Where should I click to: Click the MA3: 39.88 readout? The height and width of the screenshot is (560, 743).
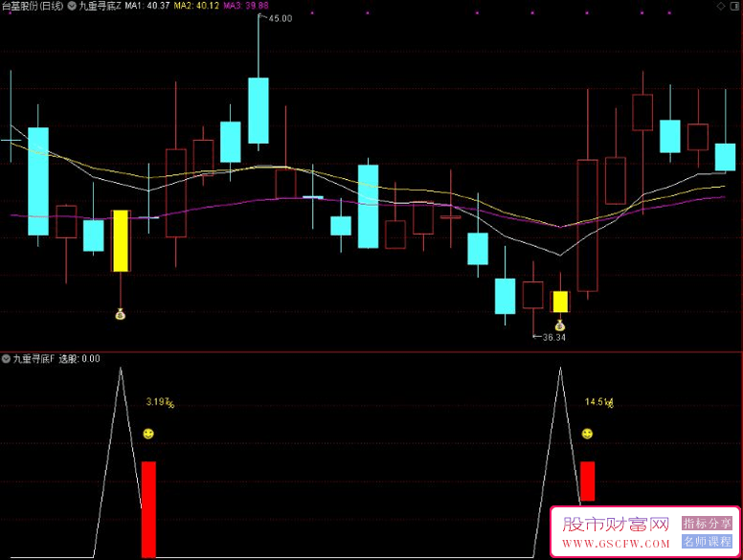pos(246,6)
